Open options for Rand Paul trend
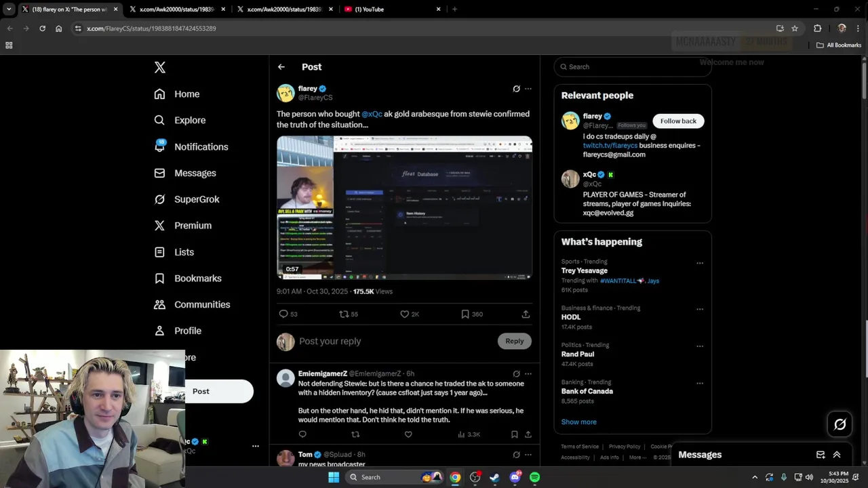This screenshot has width=868, height=488. (x=700, y=346)
